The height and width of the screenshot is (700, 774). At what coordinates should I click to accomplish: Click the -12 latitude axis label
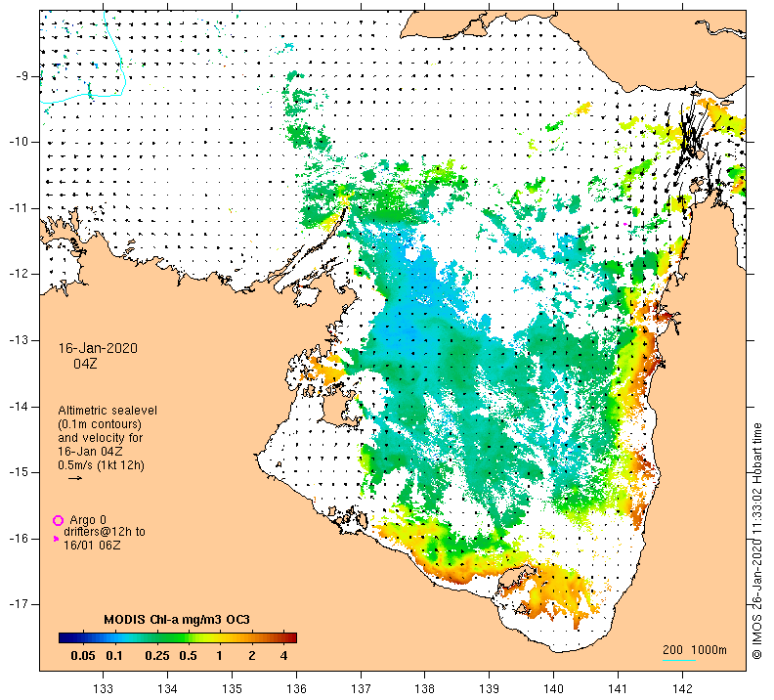pos(19,274)
